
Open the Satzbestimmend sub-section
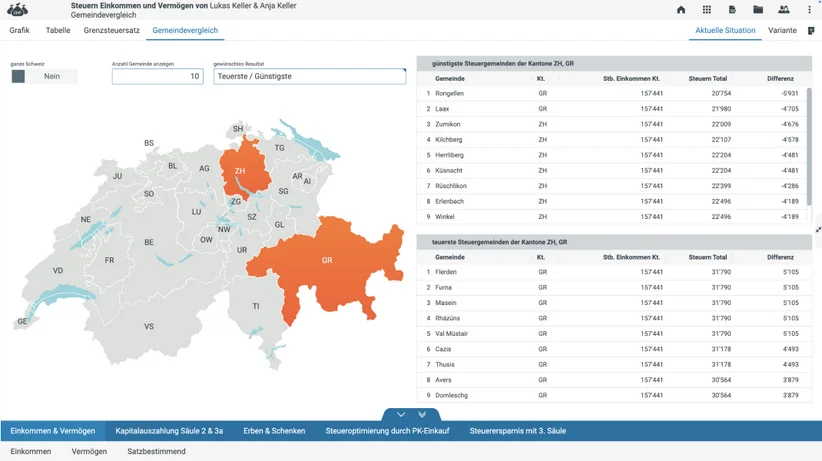tap(156, 451)
